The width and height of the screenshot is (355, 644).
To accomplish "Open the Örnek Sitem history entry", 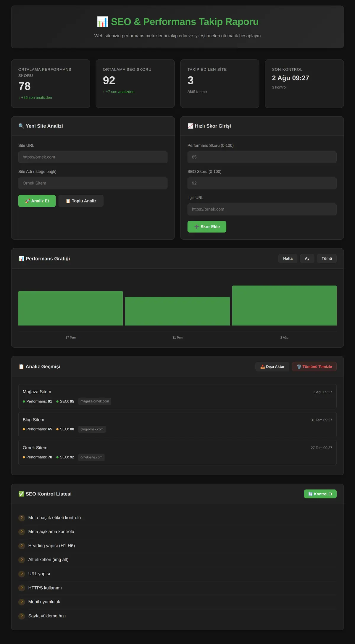I will click(x=177, y=453).
